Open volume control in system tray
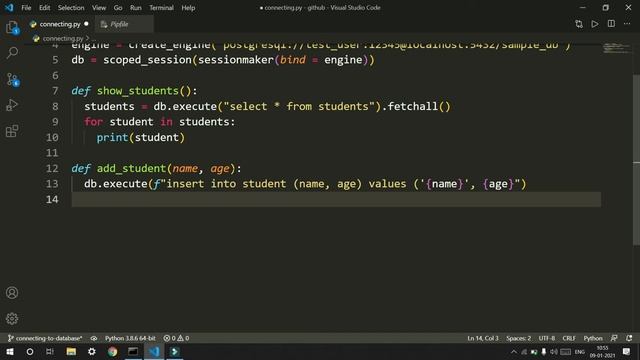 coord(553,351)
